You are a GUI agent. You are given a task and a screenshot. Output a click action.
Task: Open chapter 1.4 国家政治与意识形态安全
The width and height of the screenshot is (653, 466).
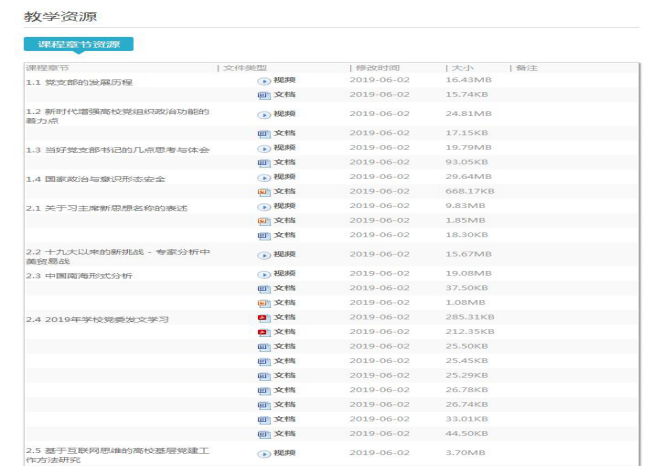coord(95,179)
